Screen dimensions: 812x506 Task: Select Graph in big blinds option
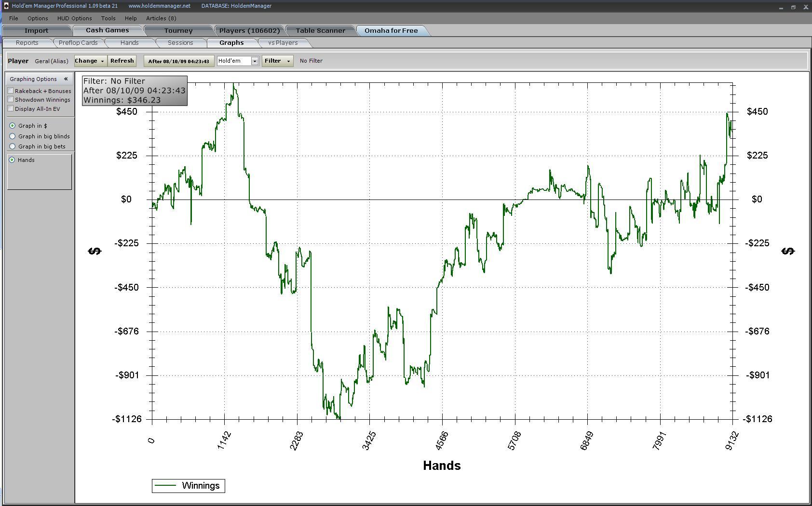click(13, 136)
